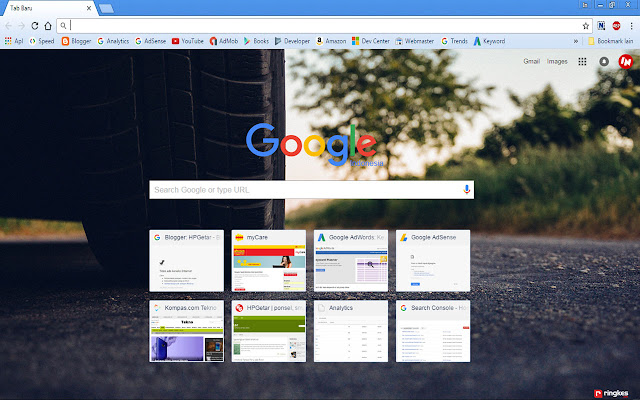Image resolution: width=640 pixels, height=400 pixels.
Task: Open Google notifications bell
Action: point(604,61)
